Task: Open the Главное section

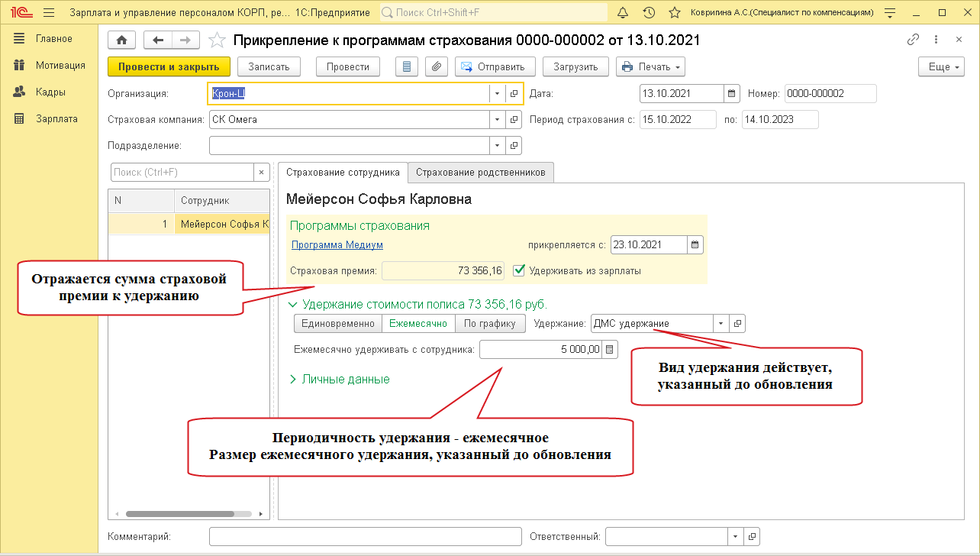Action: pyautogui.click(x=53, y=38)
